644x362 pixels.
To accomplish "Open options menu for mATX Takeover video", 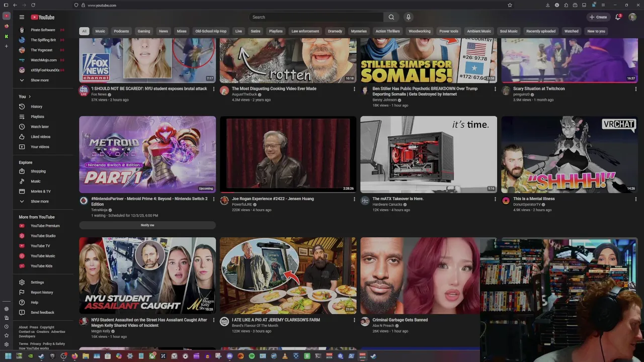I will (495, 199).
